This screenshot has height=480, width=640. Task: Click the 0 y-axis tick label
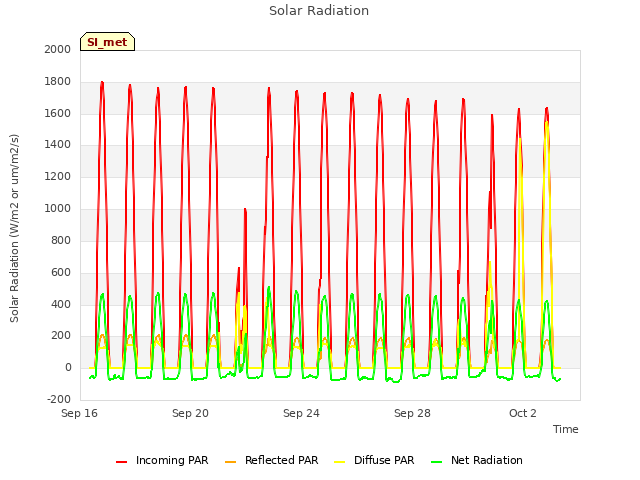(x=68, y=368)
